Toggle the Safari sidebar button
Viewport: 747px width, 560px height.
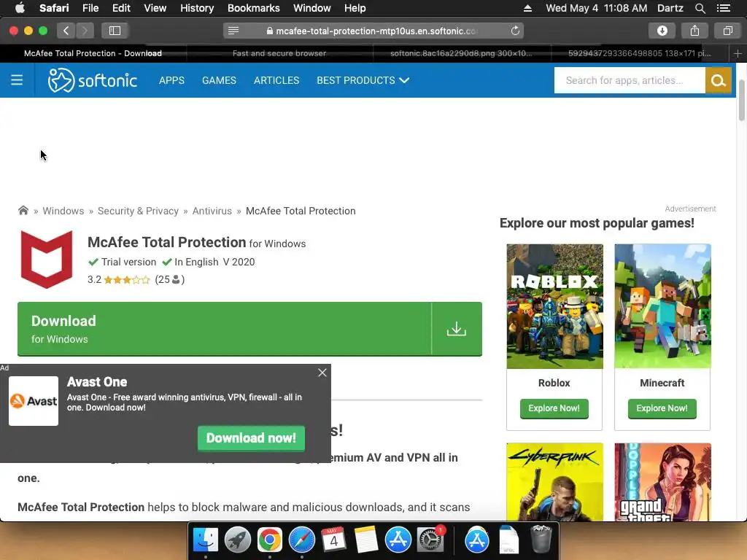pyautogui.click(x=115, y=31)
